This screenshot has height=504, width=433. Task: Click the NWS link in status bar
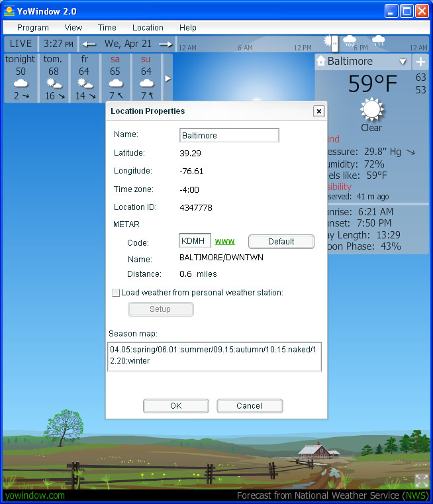416,495
